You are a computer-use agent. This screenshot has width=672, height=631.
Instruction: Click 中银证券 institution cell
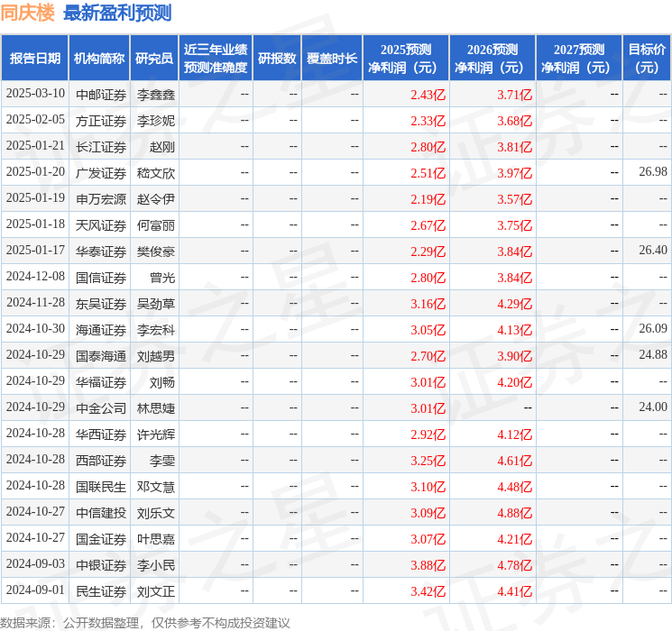[101, 565]
